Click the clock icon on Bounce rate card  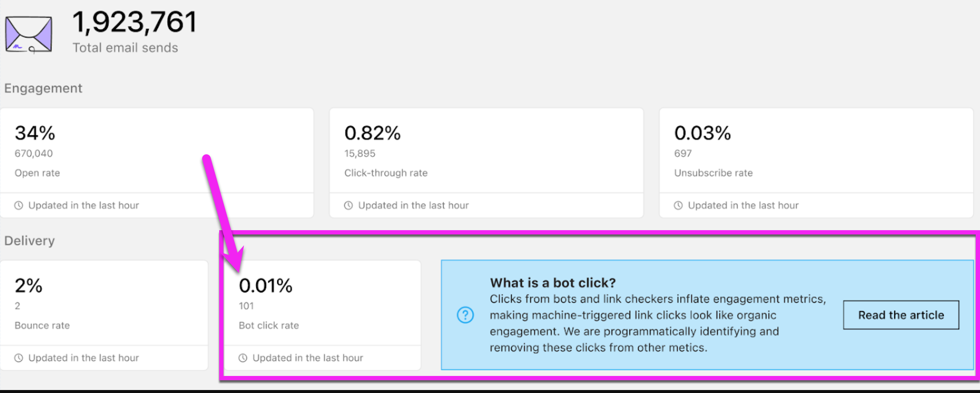pyautogui.click(x=18, y=358)
